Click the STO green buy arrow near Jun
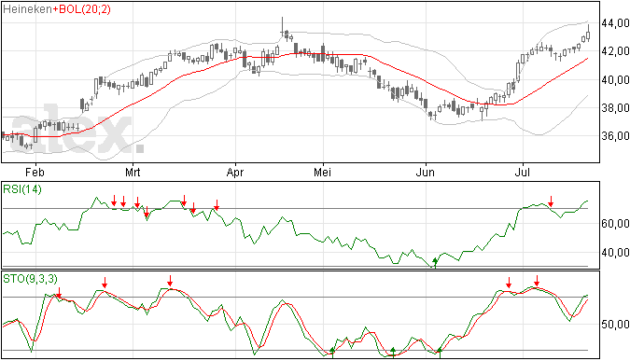The image size is (644, 361). tap(440, 353)
